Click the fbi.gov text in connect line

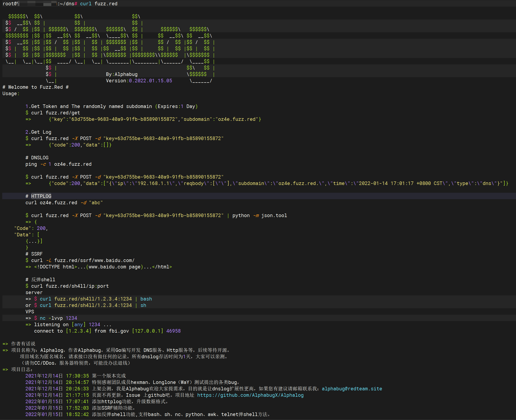(119, 331)
